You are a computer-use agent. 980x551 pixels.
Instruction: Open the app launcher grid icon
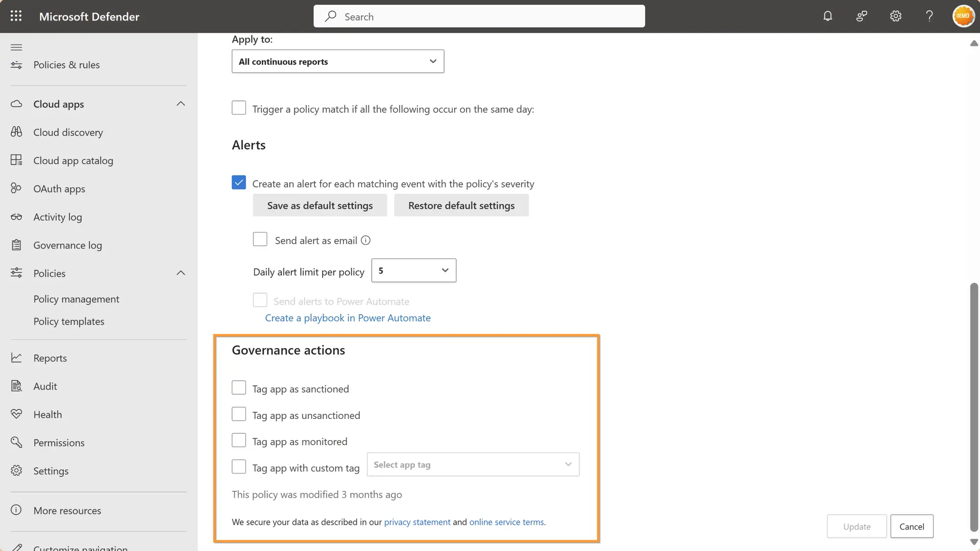(x=16, y=16)
